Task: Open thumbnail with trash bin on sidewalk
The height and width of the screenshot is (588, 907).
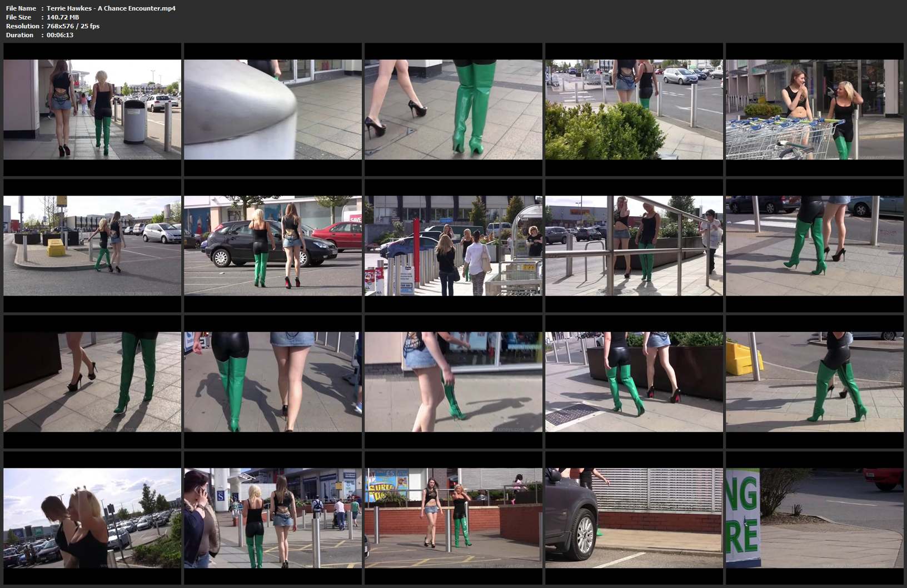Action: [x=92, y=109]
